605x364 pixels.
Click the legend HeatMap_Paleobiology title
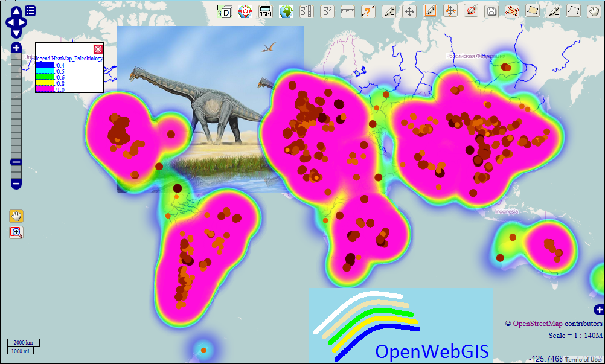pos(69,59)
